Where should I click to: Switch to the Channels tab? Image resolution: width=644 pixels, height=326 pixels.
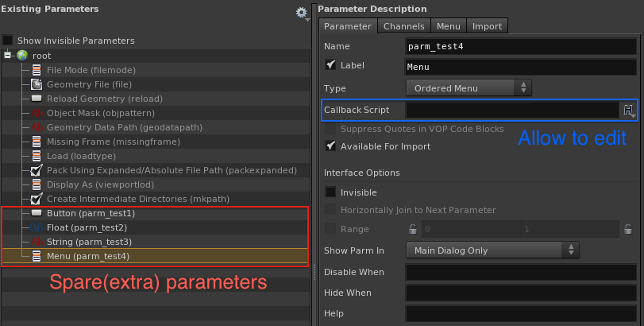click(403, 26)
